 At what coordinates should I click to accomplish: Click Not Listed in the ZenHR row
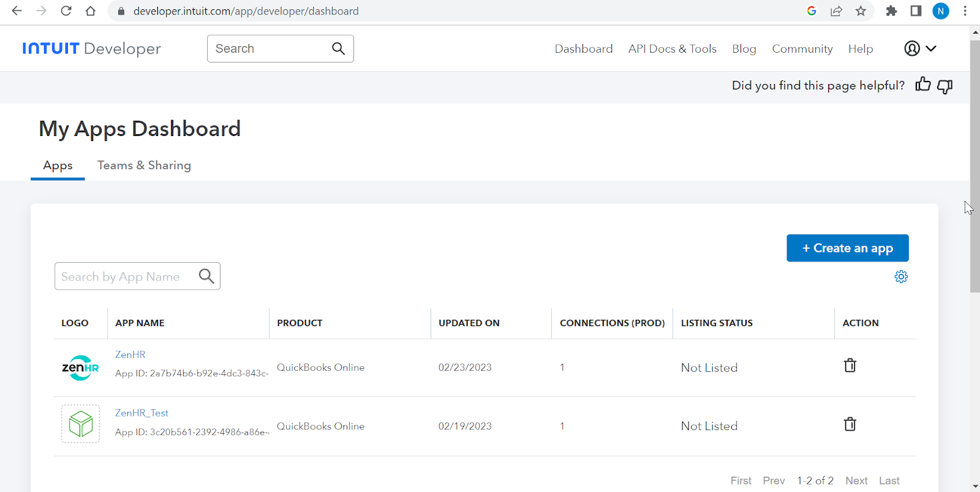pos(709,368)
